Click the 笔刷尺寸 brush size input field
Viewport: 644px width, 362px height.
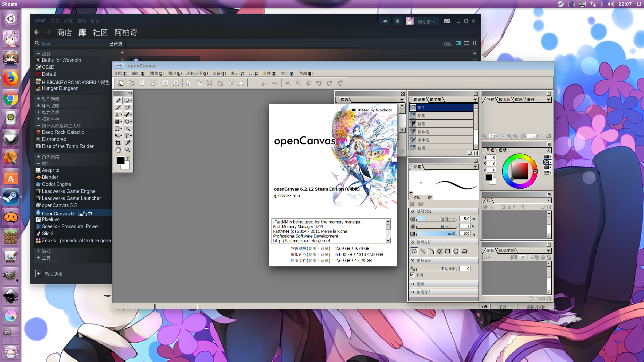465,219
